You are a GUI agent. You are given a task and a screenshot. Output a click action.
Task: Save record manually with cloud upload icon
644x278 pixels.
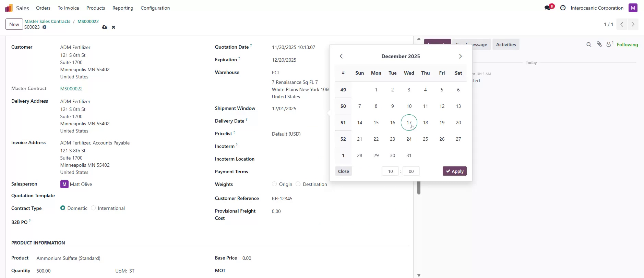tap(105, 27)
